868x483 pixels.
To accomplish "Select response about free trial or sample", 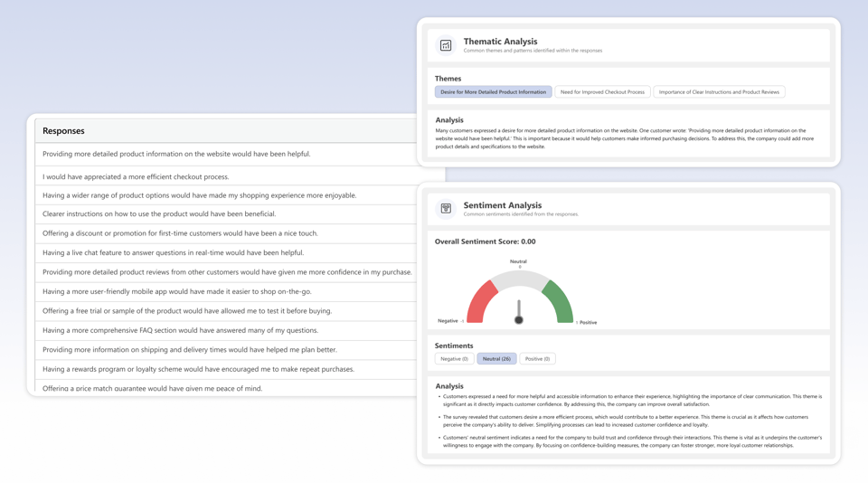I will (x=226, y=311).
